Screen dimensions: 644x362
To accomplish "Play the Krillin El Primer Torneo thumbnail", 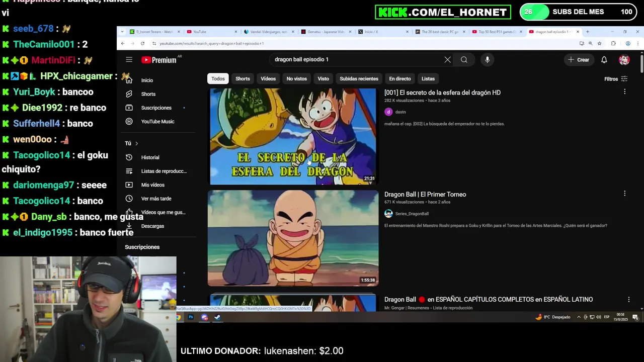I will (293, 238).
